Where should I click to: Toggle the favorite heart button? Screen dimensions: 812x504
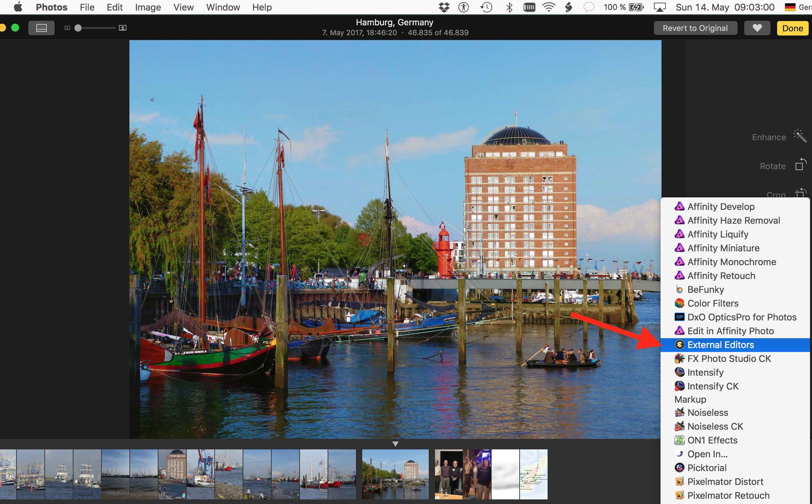click(757, 28)
